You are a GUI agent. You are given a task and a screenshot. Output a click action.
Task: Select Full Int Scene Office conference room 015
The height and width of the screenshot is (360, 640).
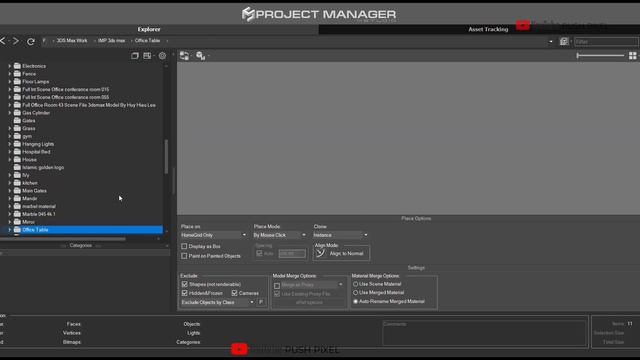pyautogui.click(x=65, y=89)
